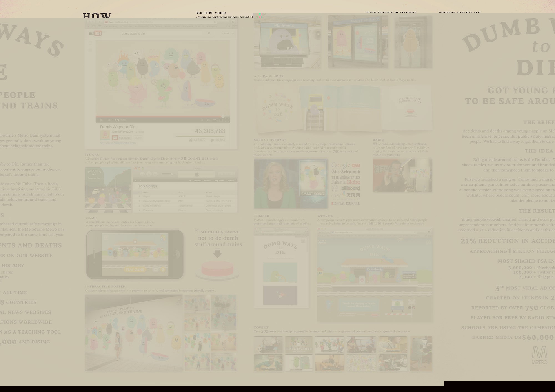The width and height of the screenshot is (555, 392).
Task: Click the iTunes rewind button
Action: (x=142, y=174)
